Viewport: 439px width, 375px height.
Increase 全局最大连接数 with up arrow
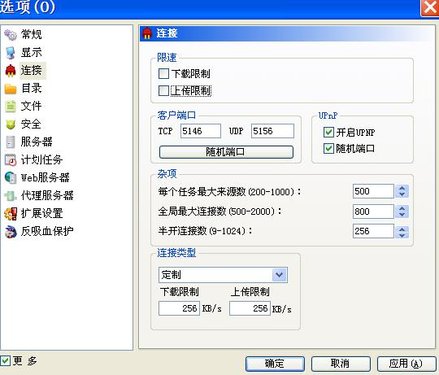[x=402, y=208]
